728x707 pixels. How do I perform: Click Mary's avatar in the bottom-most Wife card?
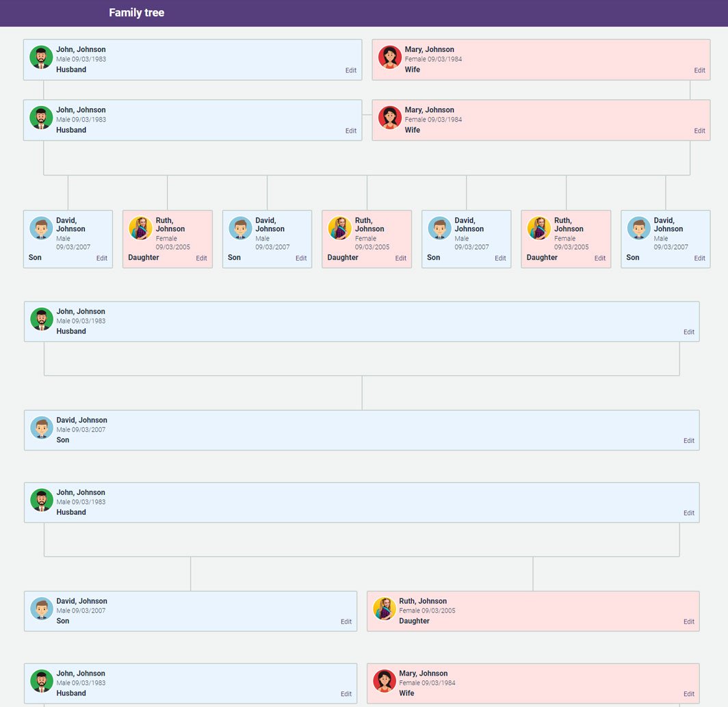point(385,681)
